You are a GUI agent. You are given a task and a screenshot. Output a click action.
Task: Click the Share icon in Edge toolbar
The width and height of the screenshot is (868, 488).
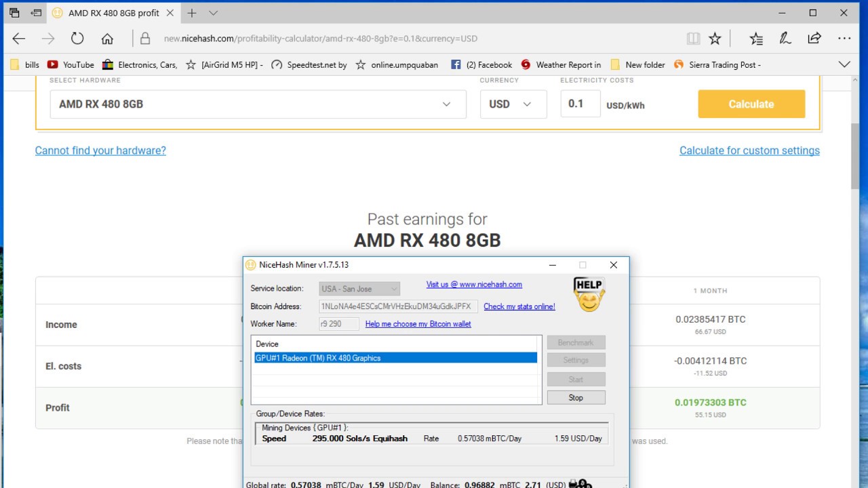814,39
